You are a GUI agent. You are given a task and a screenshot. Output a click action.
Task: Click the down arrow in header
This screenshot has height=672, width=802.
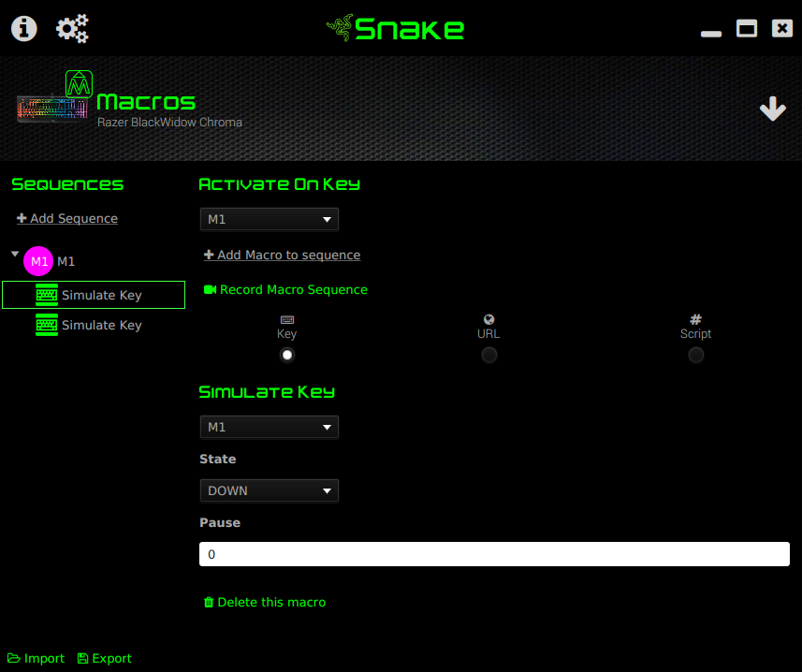[772, 109]
